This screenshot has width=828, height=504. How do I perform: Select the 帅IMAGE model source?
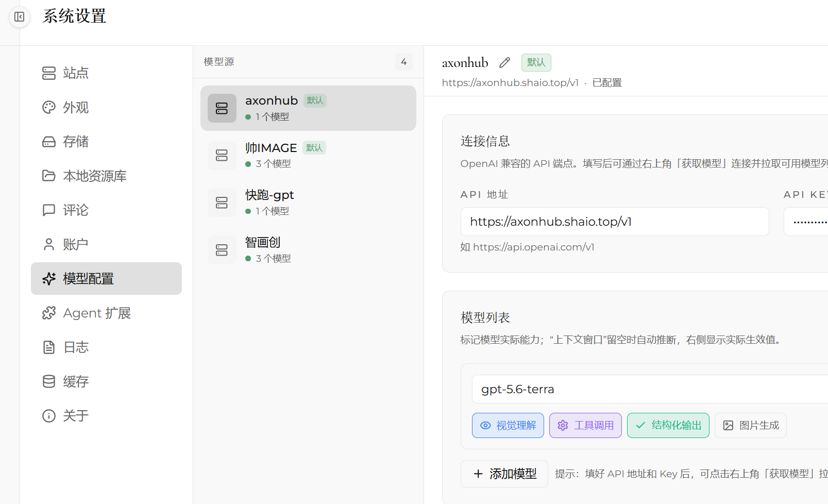point(308,155)
